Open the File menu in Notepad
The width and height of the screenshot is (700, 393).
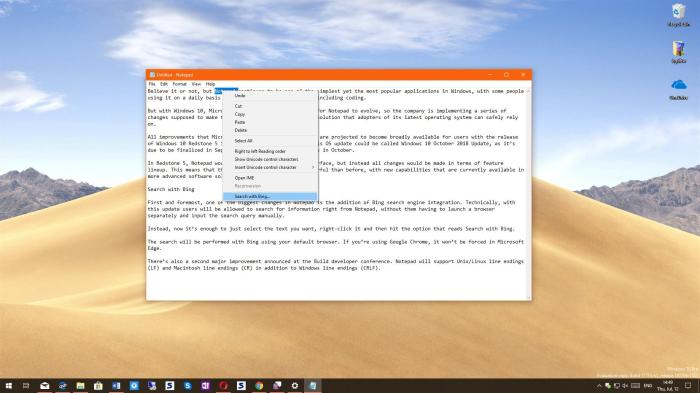click(152, 84)
